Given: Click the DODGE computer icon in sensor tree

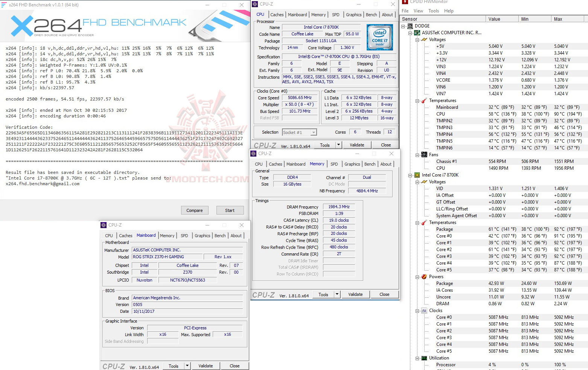Looking at the screenshot, I should coord(410,26).
